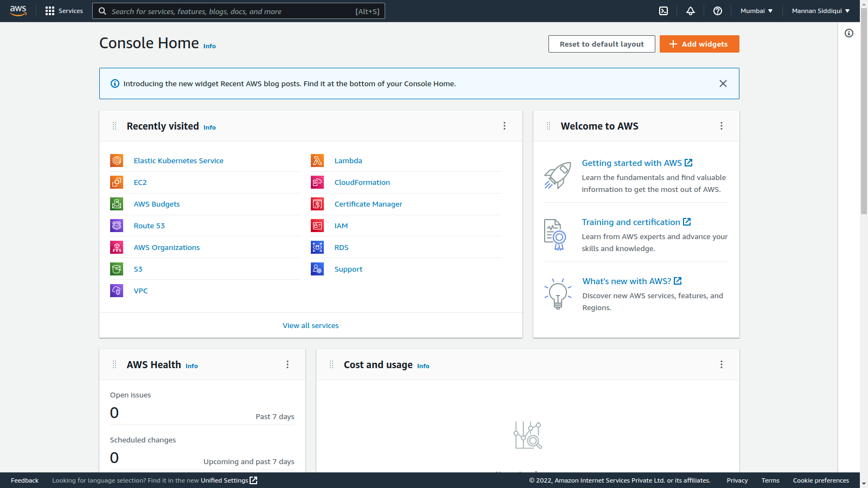Open Cookie preferences in footer
Image resolution: width=868 pixels, height=488 pixels.
pyautogui.click(x=821, y=480)
